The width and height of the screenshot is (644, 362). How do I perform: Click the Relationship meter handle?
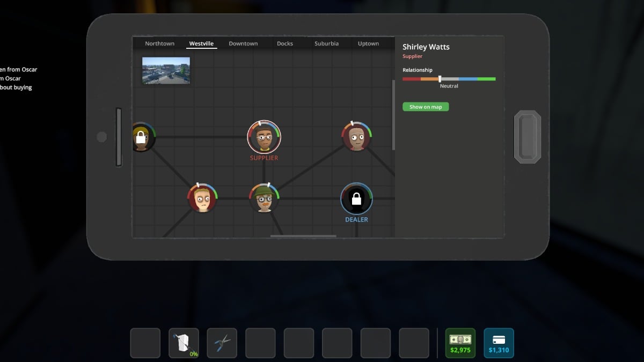pos(440,79)
